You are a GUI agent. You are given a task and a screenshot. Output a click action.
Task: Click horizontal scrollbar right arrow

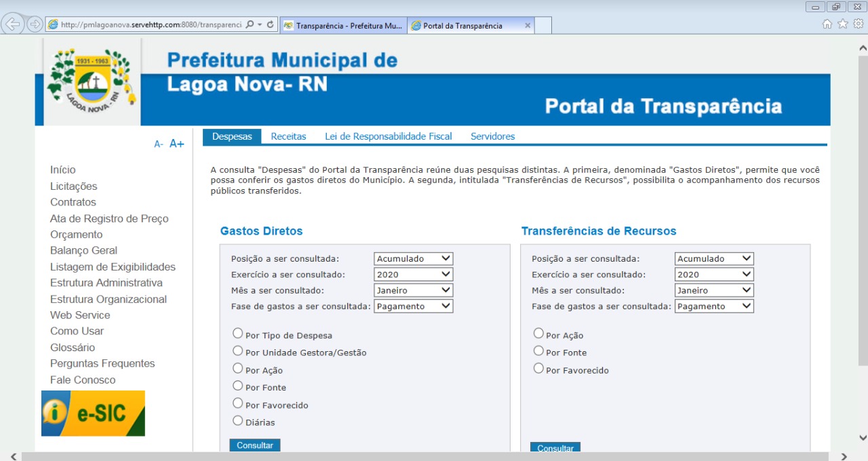(844, 456)
